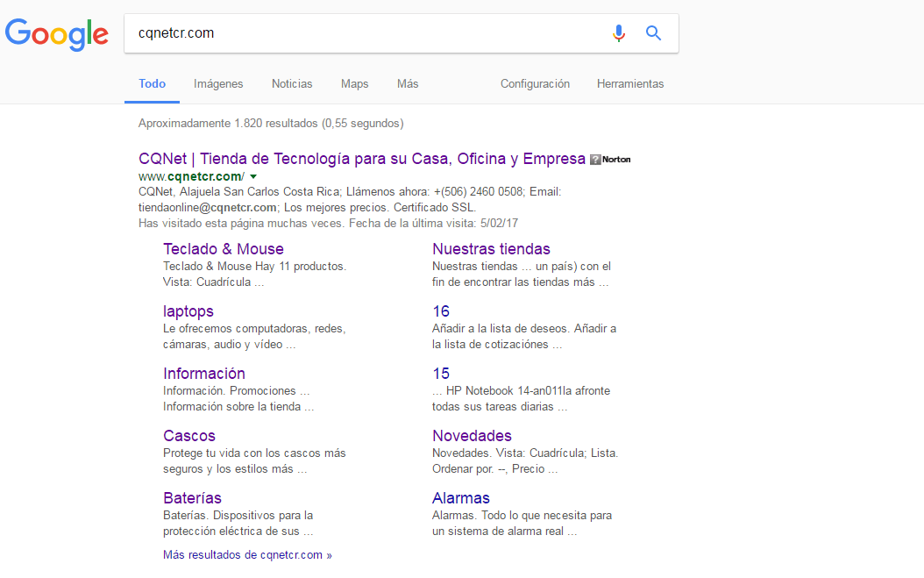Click the www.cqnetcr.com/ green URL text
The image size is (924, 578).
tap(191, 176)
